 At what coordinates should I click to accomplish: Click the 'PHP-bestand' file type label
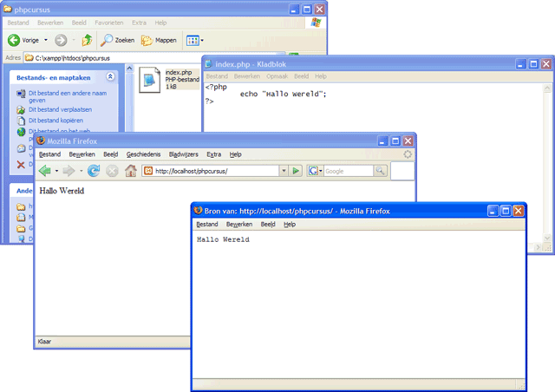(x=182, y=79)
